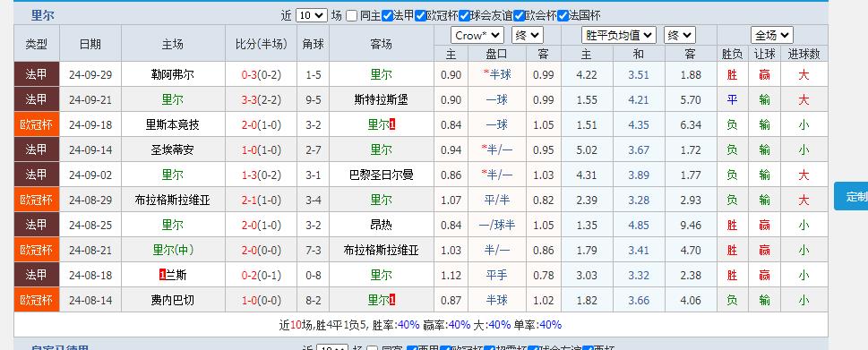
Task: Click the 定制 side button
Action: [851, 196]
